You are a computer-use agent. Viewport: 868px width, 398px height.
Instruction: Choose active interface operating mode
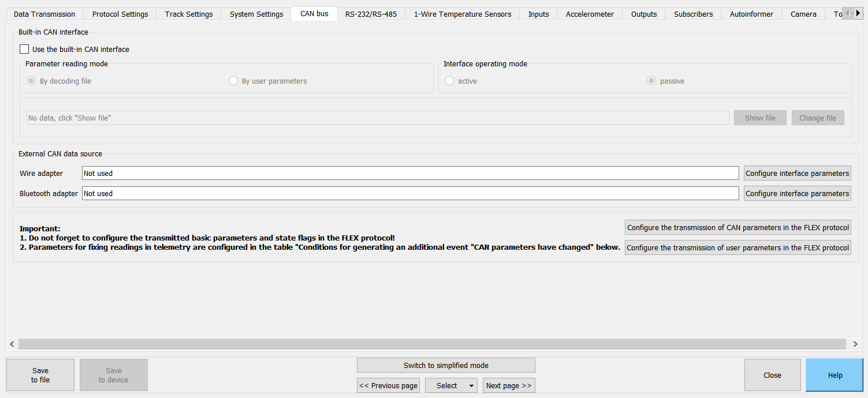coord(449,81)
